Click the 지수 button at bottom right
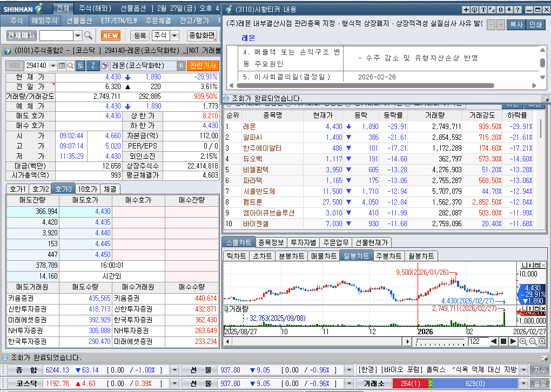The image size is (551, 392). tap(540, 370)
